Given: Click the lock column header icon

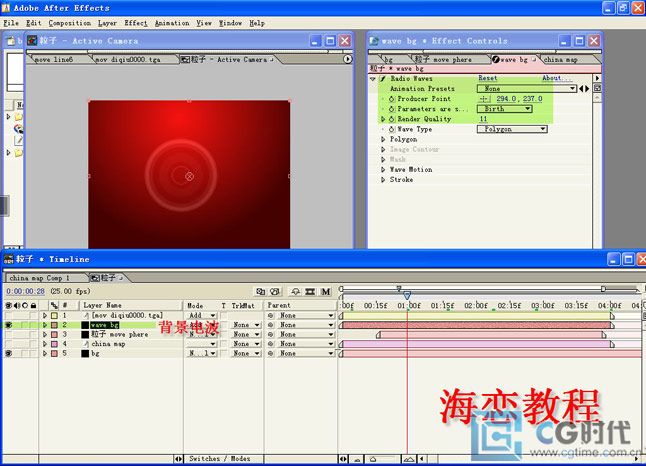Looking at the screenshot, I should [33, 305].
